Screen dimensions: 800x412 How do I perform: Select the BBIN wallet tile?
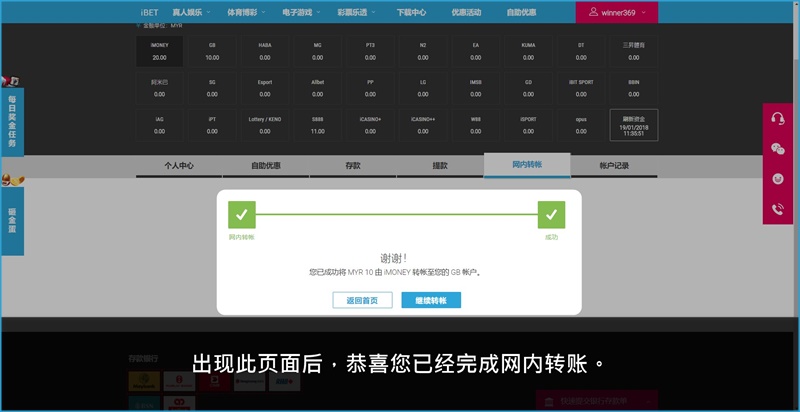(634, 88)
